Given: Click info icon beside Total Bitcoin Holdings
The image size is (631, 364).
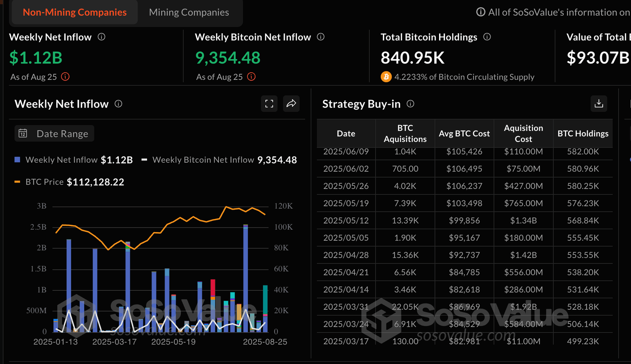Looking at the screenshot, I should 487,37.
